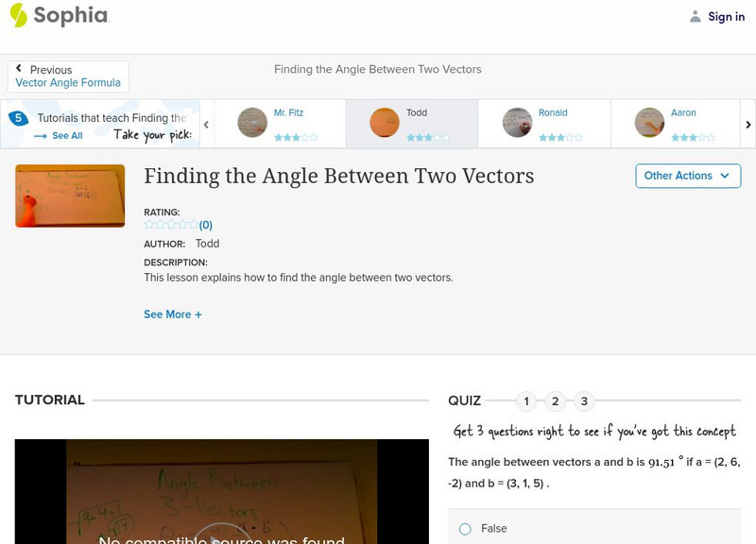Image resolution: width=756 pixels, height=544 pixels.
Task: Open the Other Actions dropdown
Action: coord(687,176)
